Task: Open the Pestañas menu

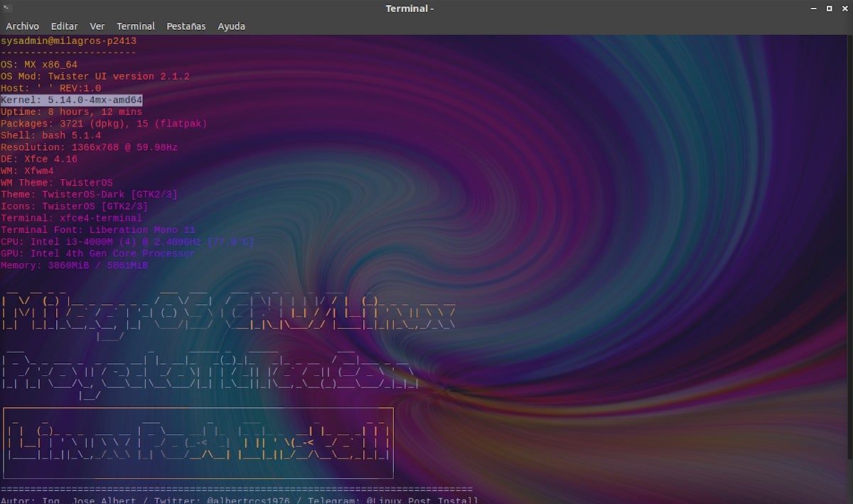Action: click(186, 26)
